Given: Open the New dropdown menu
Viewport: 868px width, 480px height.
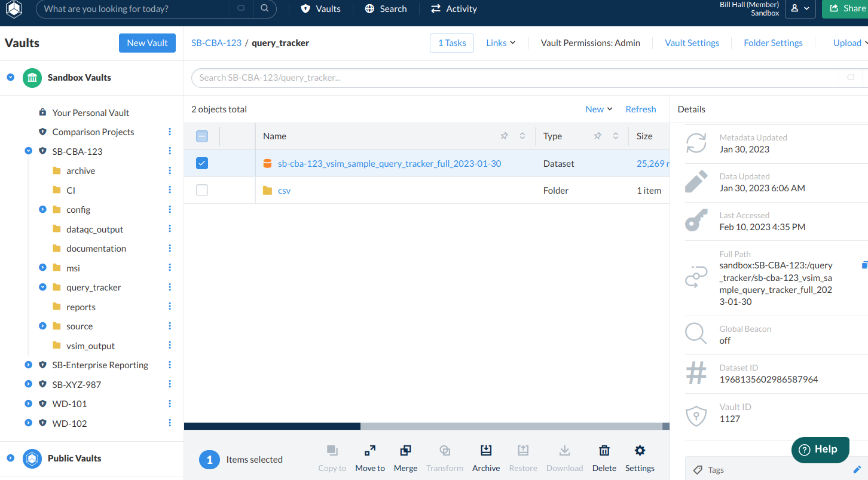Looking at the screenshot, I should [599, 109].
